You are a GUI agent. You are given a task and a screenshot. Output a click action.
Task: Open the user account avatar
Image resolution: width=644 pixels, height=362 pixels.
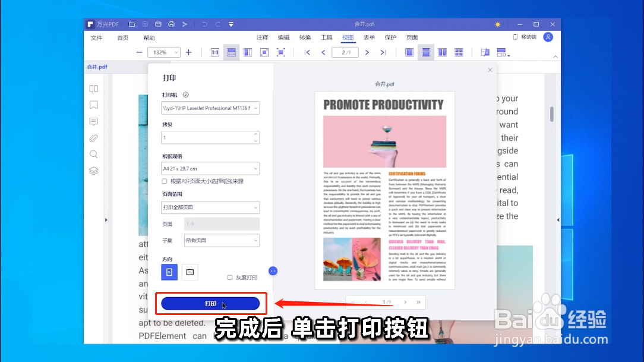548,37
